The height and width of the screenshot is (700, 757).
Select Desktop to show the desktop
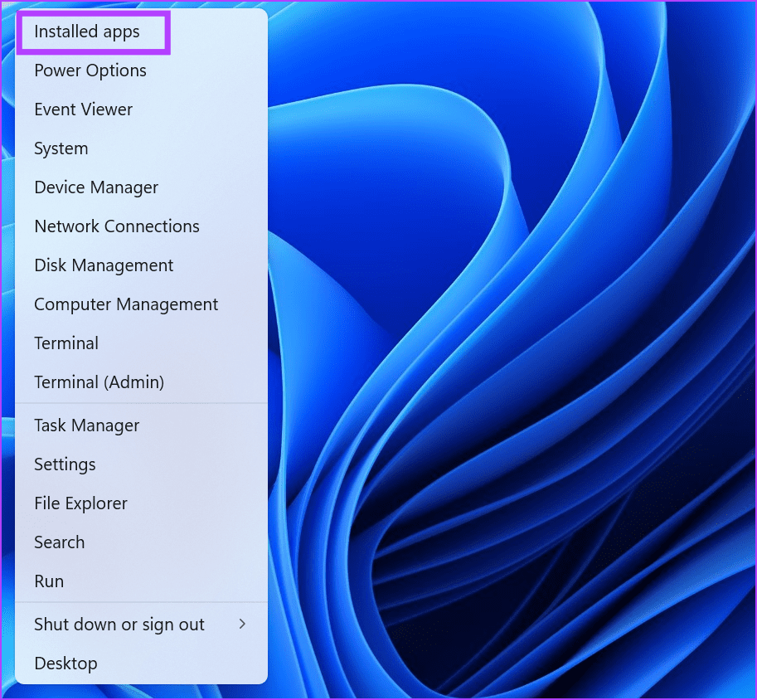(66, 663)
